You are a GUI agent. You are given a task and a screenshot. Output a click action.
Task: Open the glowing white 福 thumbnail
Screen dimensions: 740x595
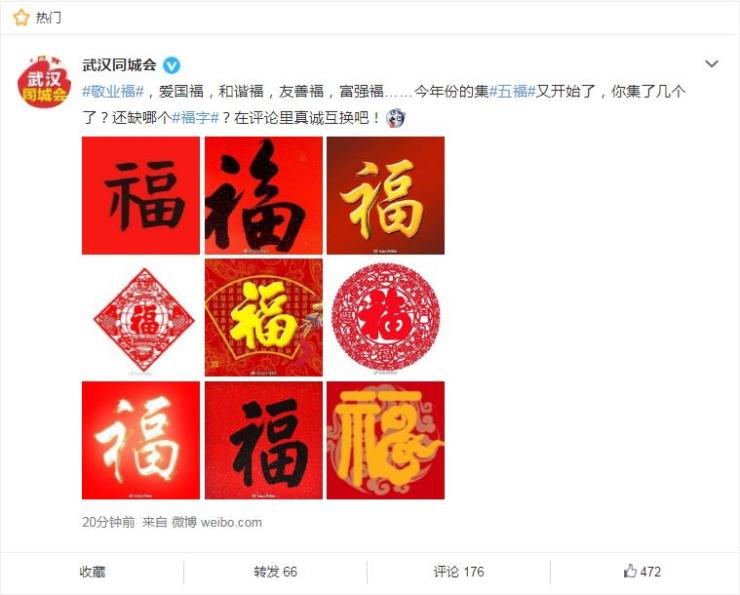tap(141, 440)
